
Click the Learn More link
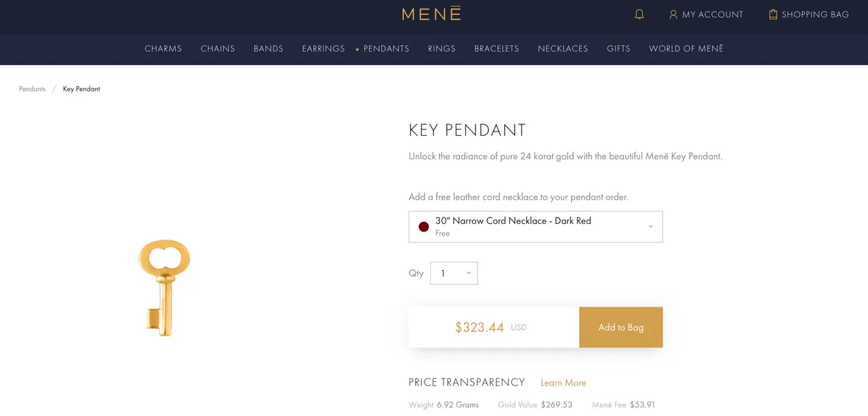564,383
